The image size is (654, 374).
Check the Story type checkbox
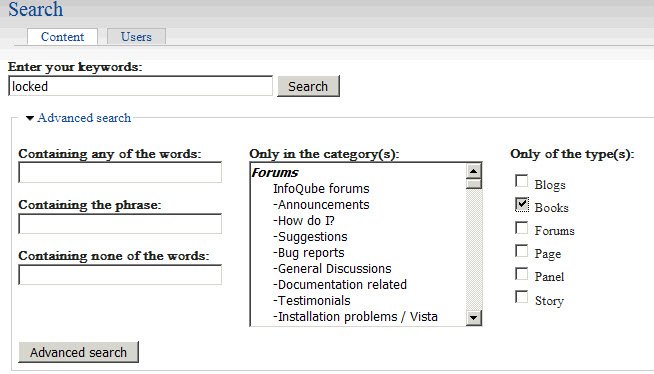[521, 297]
